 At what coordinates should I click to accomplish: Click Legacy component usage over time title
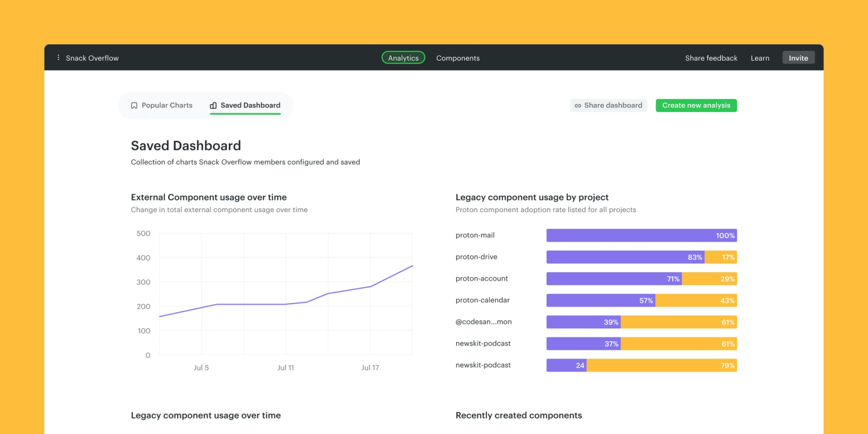[206, 415]
